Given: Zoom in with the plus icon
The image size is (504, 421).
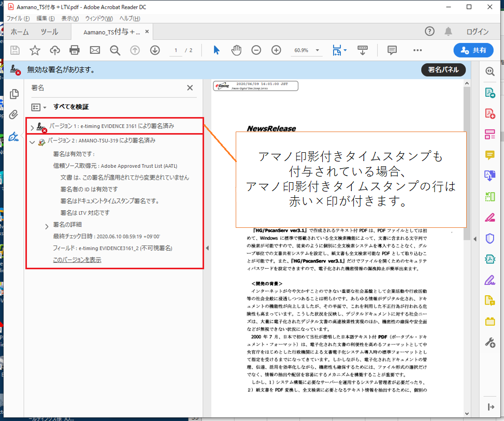Looking at the screenshot, I should (x=276, y=50).
